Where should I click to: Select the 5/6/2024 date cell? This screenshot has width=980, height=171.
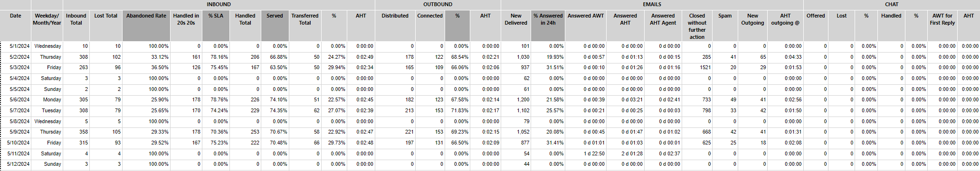16,100
